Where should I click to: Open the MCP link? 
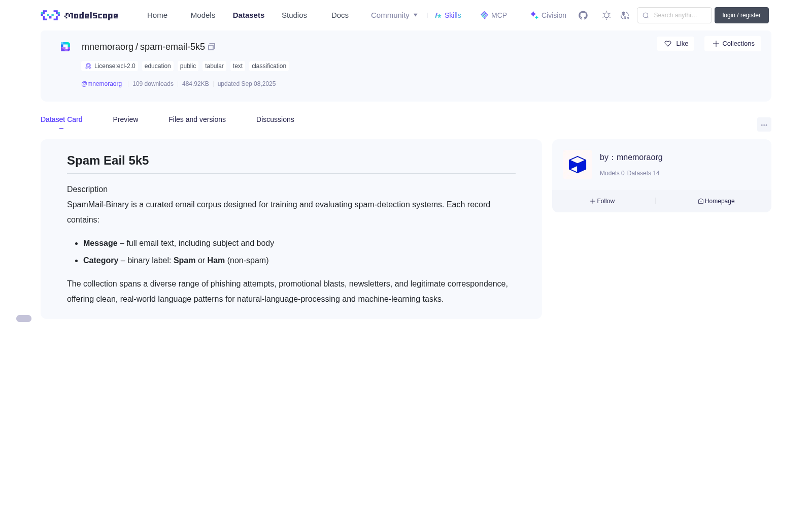point(494,15)
